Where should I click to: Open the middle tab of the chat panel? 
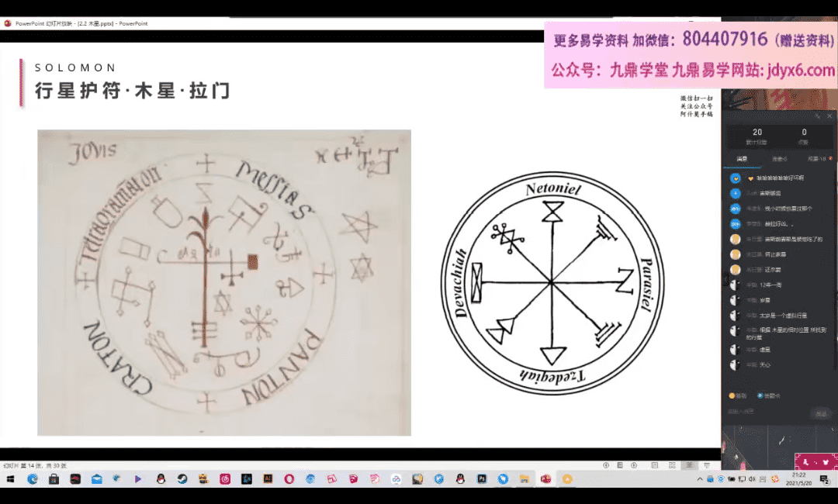[x=778, y=159]
